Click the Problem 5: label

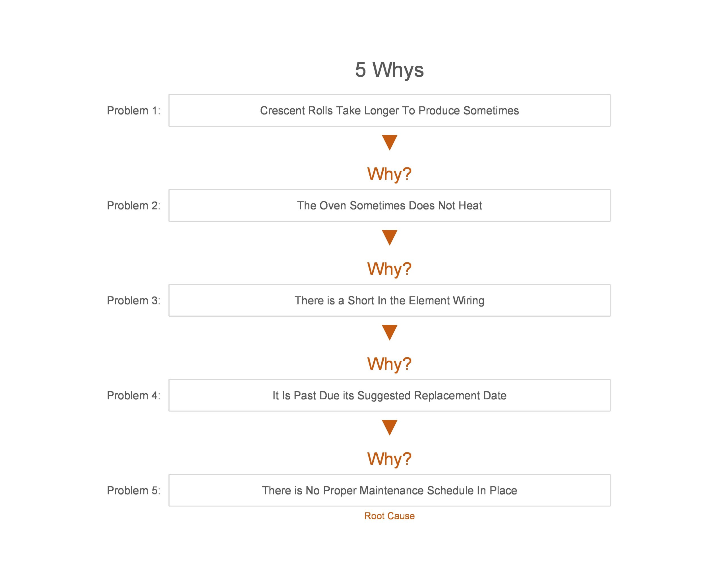coord(133,490)
